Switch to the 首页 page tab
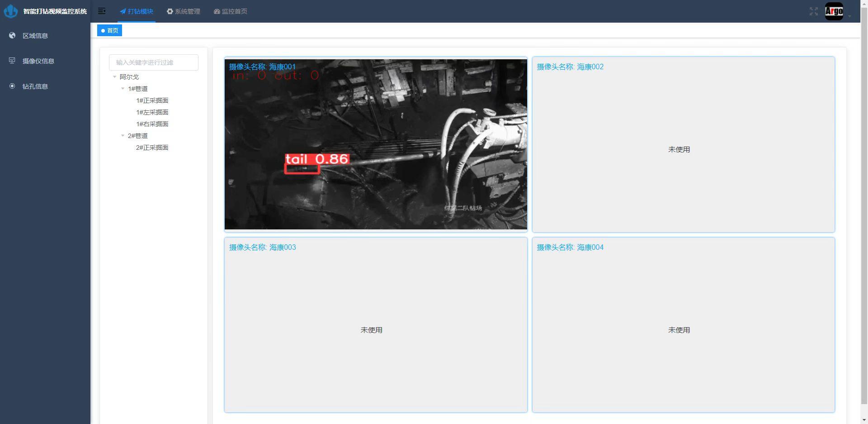Viewport: 868px width, 424px height. coord(110,30)
